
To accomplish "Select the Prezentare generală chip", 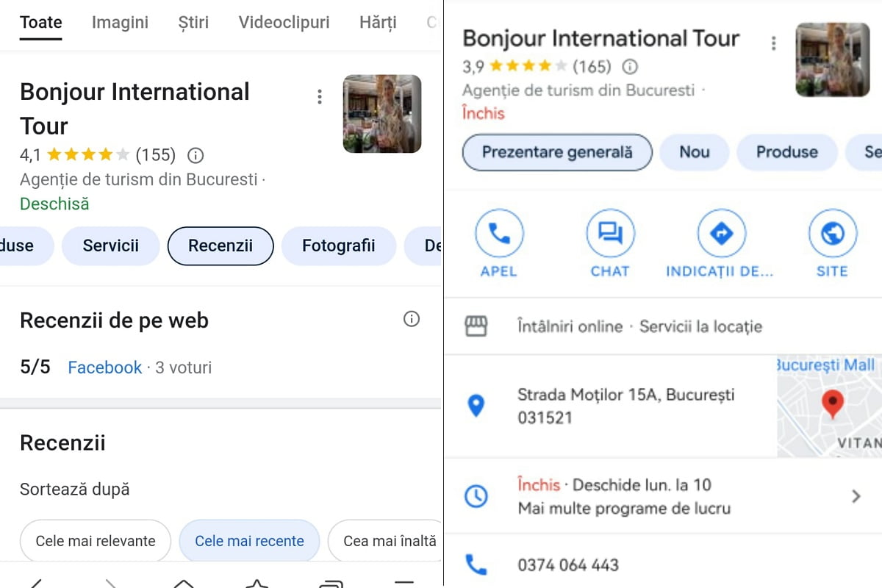I will click(x=557, y=152).
